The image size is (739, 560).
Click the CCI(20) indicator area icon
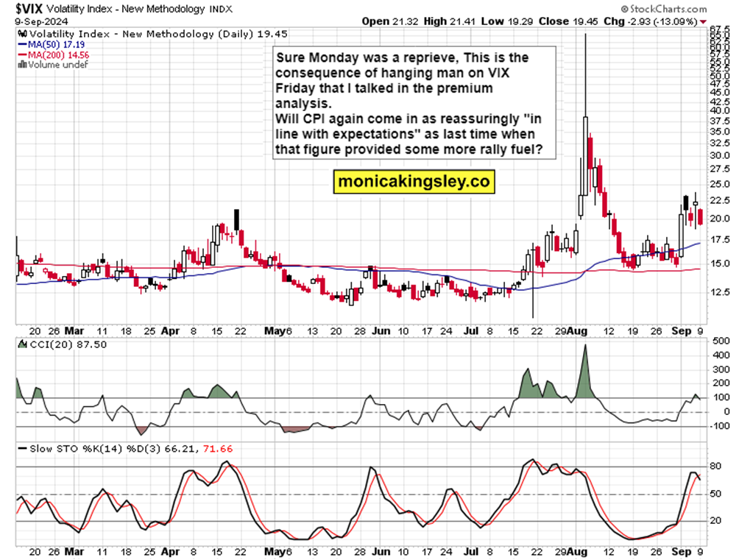(22, 344)
